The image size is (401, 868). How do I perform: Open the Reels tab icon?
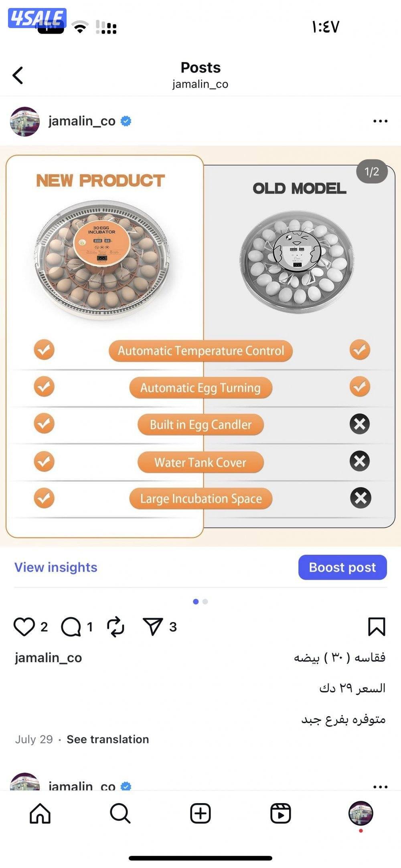pyautogui.click(x=281, y=814)
